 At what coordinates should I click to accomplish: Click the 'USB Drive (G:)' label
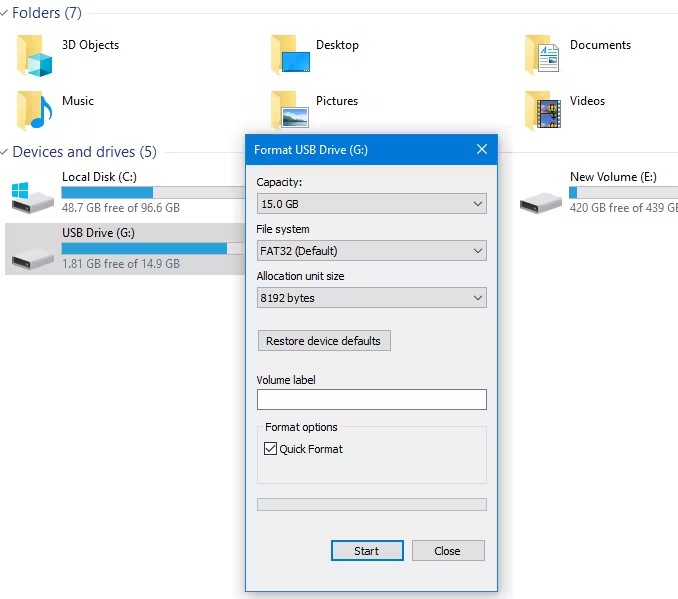click(x=98, y=233)
